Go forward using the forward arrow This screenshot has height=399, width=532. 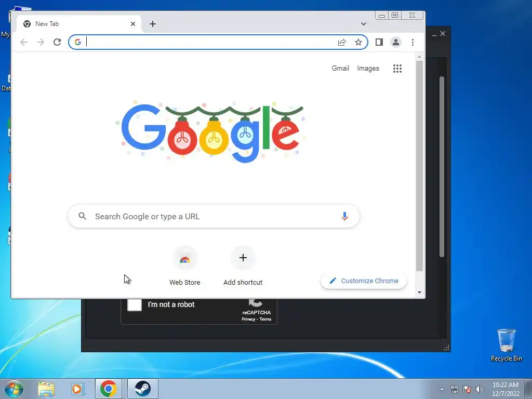point(41,42)
